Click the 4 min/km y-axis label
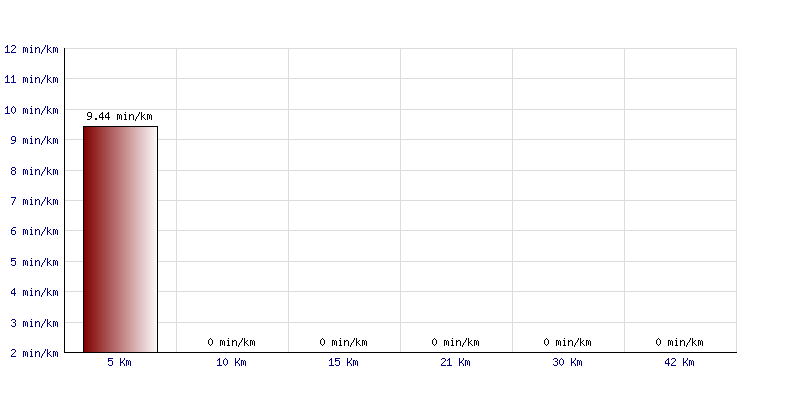 (34, 292)
